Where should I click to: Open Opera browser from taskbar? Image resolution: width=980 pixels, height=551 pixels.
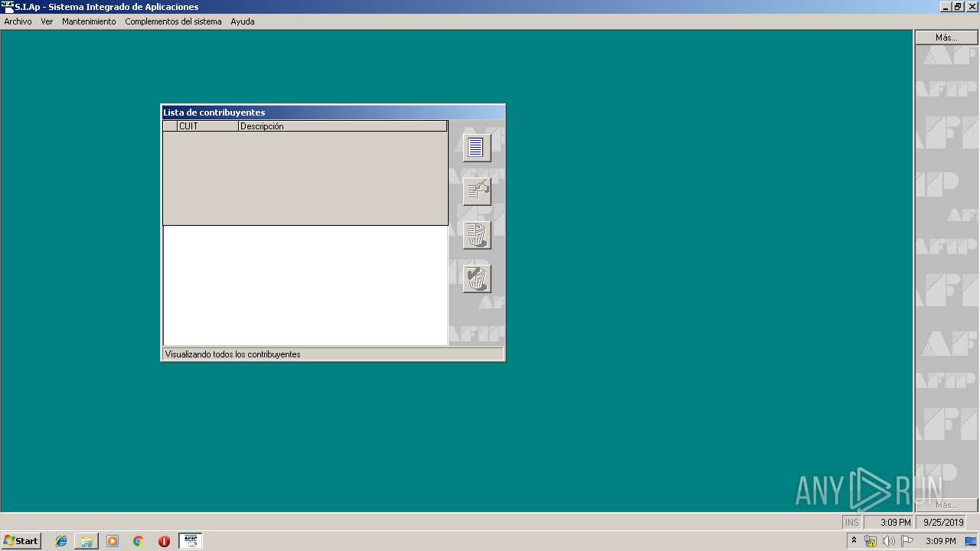pyautogui.click(x=164, y=541)
